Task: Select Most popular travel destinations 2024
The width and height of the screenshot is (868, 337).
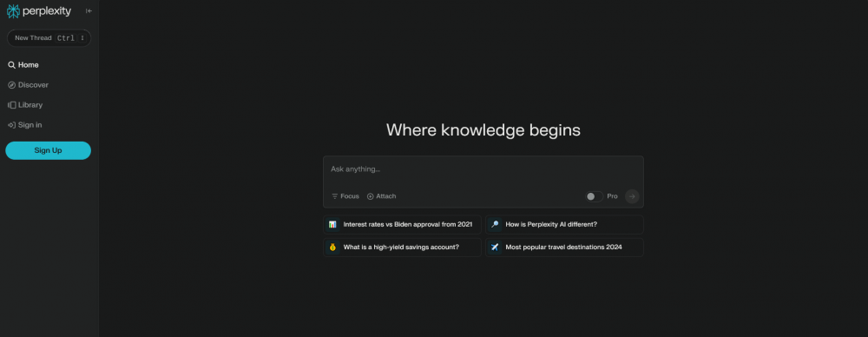Action: (565, 248)
